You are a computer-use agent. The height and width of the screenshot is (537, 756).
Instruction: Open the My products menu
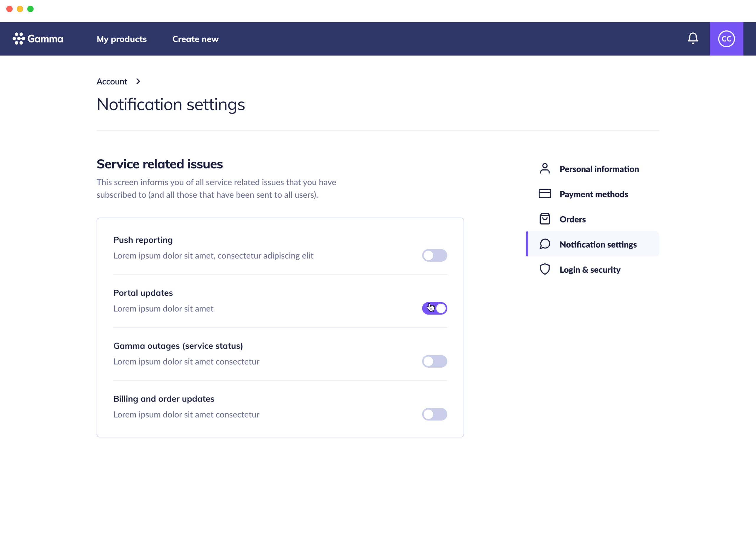121,39
